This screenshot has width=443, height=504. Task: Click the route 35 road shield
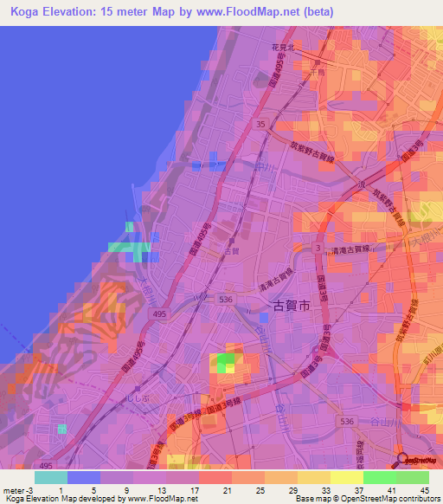[260, 124]
